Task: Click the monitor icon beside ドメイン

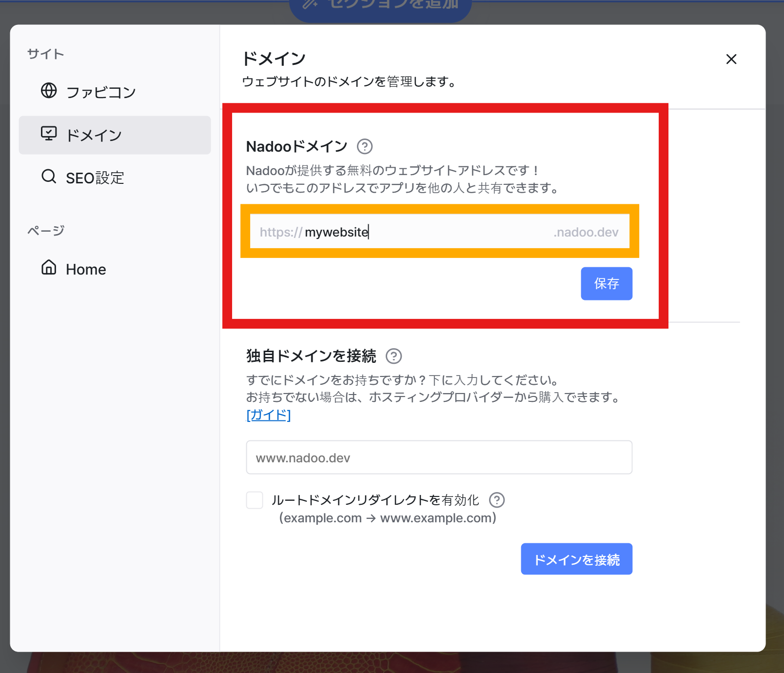Action: point(49,134)
